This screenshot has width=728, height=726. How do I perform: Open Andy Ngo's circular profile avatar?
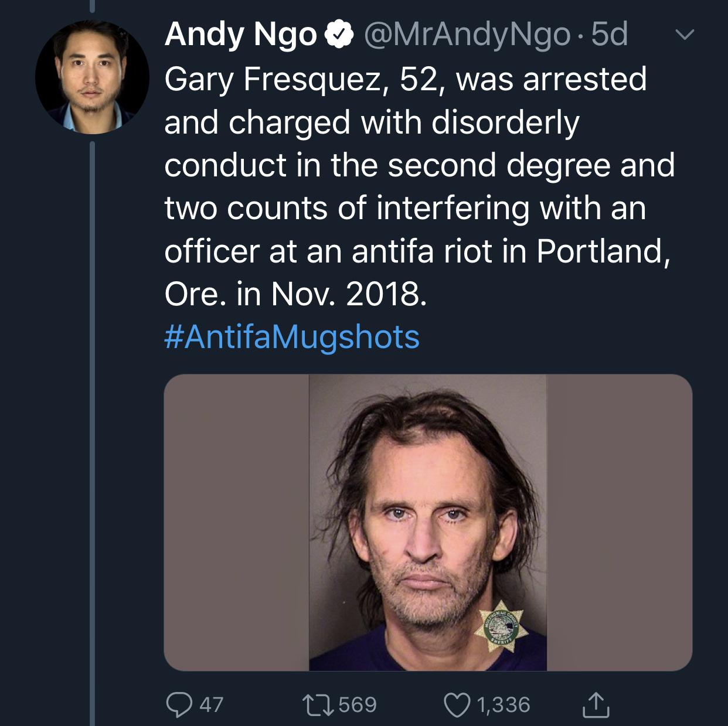click(92, 78)
